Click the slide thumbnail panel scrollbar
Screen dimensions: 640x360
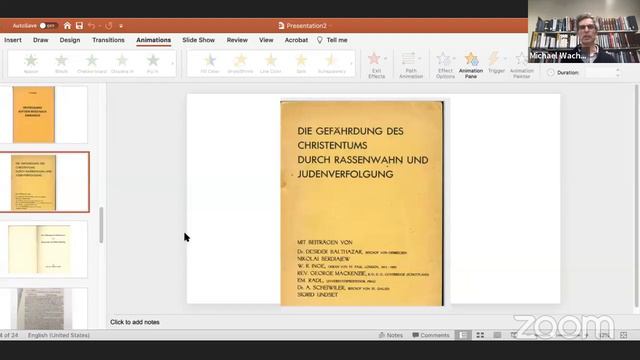[101, 225]
